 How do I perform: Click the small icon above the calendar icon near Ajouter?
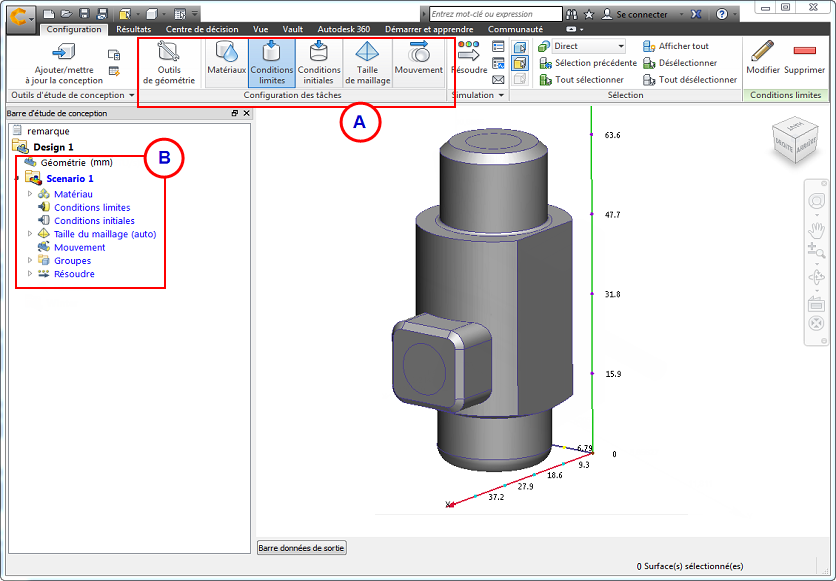coord(114,54)
